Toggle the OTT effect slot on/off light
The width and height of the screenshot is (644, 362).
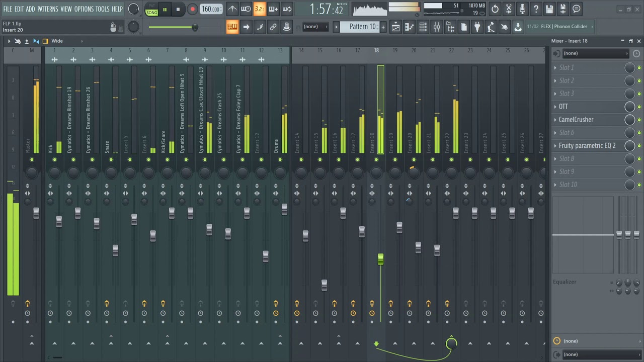(639, 107)
